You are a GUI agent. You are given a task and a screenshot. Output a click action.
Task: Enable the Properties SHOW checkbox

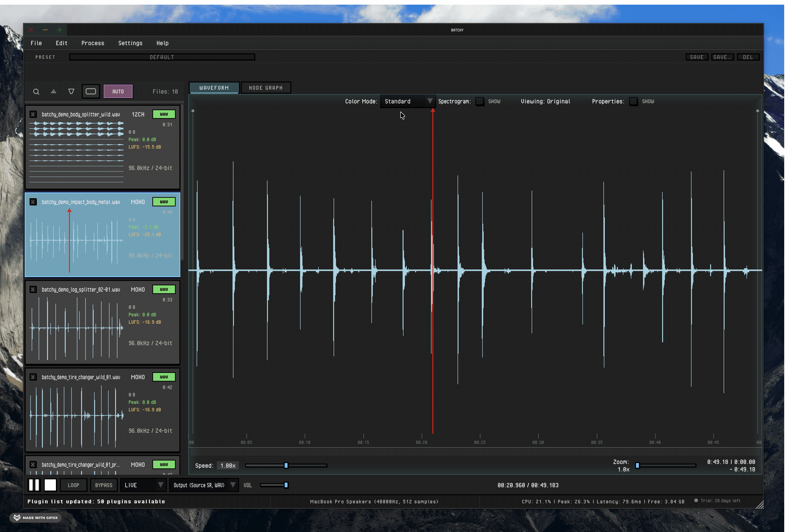click(633, 101)
